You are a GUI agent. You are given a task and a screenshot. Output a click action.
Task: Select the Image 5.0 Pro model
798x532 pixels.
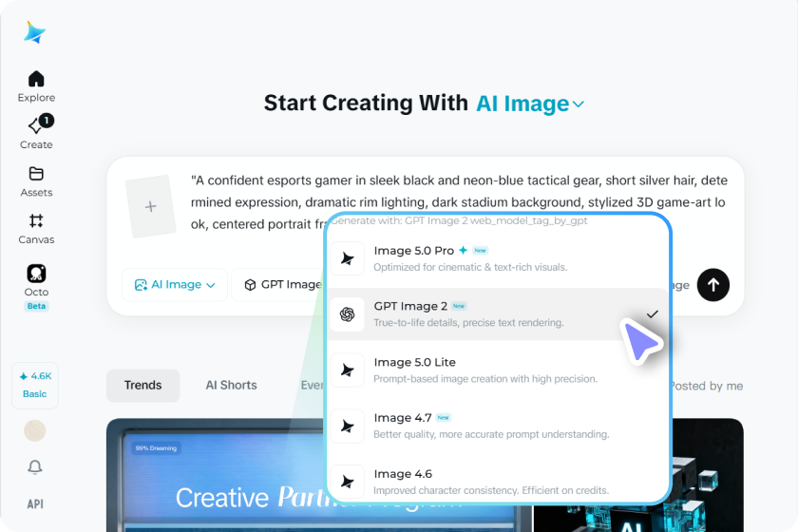pos(497,258)
